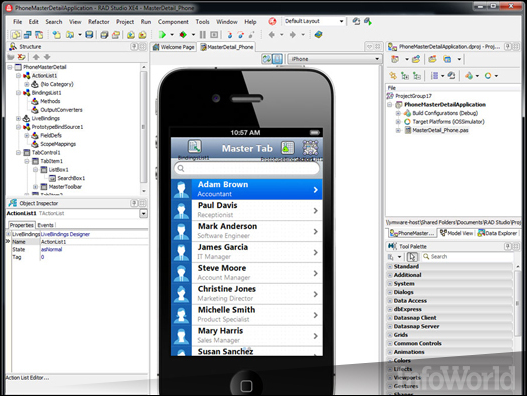Collapse the TabControl1 tree node
Viewport: 527px width, 396px height.
coord(18,153)
